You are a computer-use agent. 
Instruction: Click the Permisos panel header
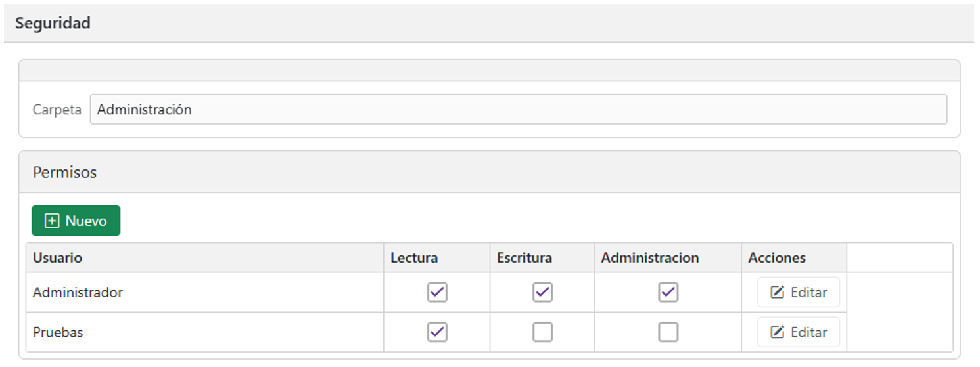tap(489, 172)
